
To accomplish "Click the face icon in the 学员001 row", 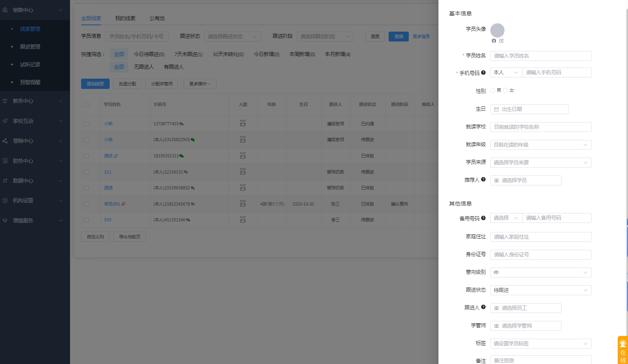I will tap(243, 204).
